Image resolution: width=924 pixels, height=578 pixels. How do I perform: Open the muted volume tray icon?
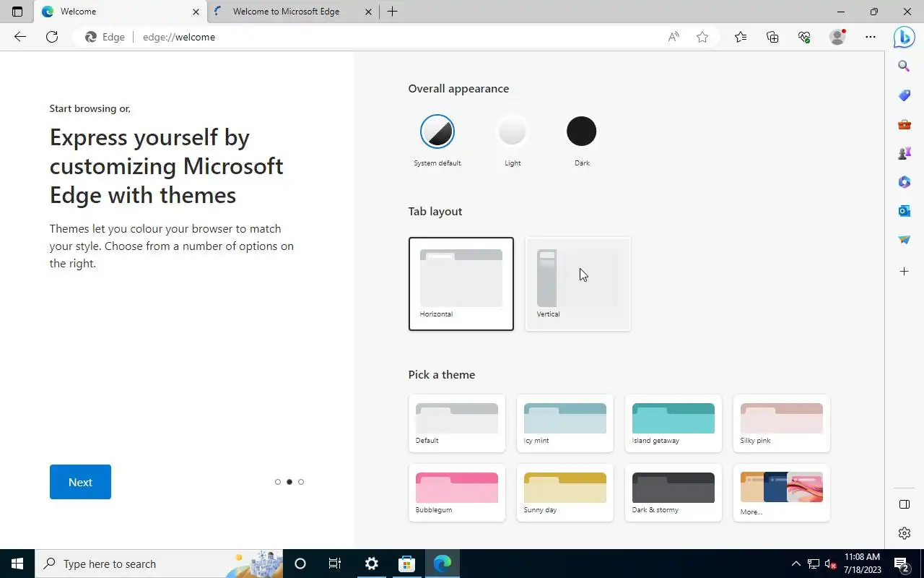click(831, 564)
